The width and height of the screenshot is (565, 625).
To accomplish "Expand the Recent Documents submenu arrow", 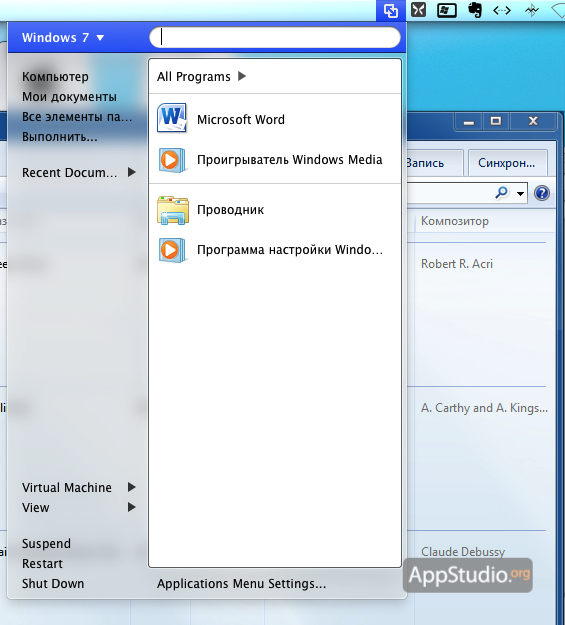I will [132, 172].
